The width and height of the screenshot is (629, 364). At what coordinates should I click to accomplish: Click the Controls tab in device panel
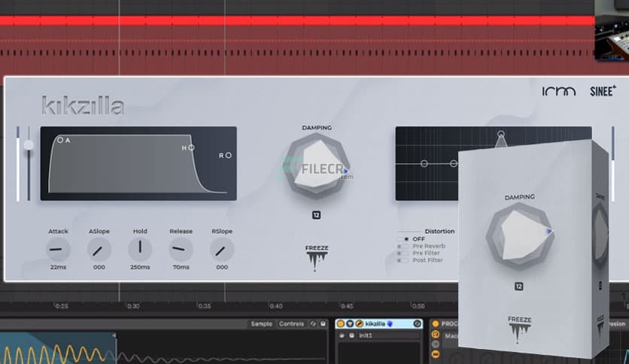point(291,324)
